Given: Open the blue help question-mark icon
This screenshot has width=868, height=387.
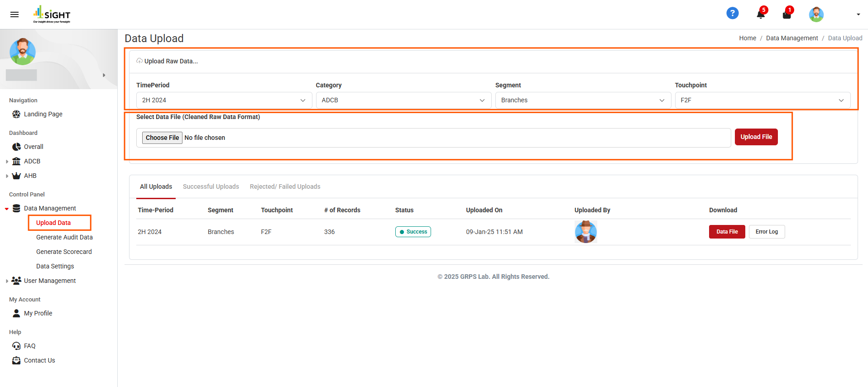Looking at the screenshot, I should click(732, 14).
